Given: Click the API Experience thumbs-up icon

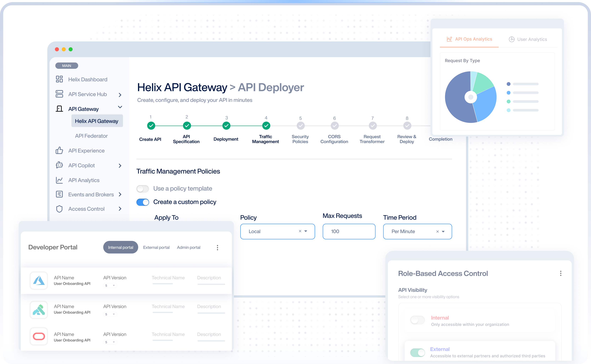Looking at the screenshot, I should (59, 150).
